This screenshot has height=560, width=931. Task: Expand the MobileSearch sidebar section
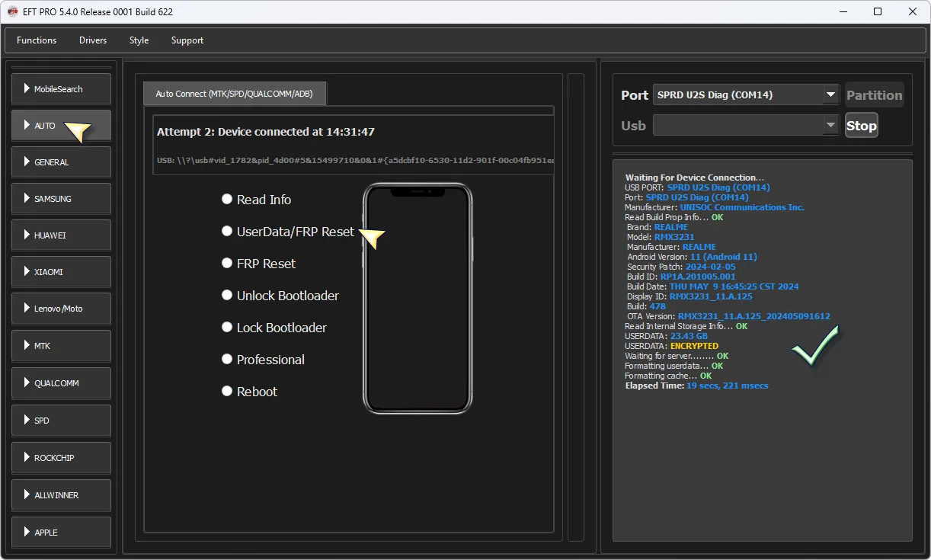[62, 89]
